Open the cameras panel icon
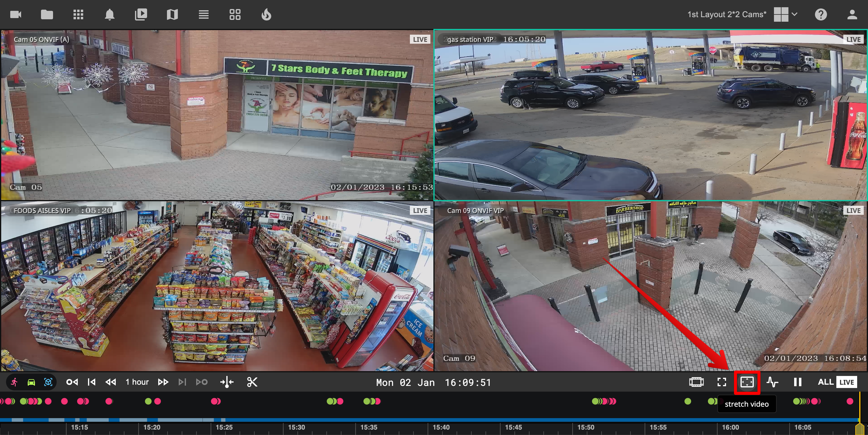This screenshot has height=435, width=868. 16,14
